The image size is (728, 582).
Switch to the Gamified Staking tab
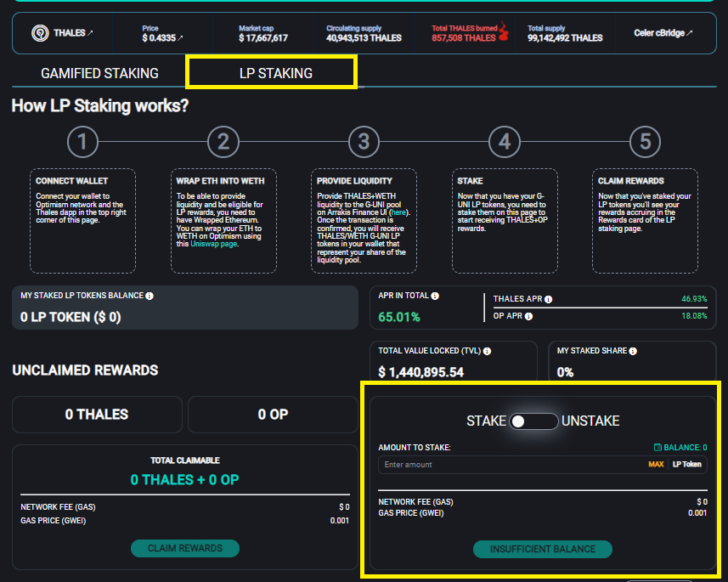[x=99, y=73]
